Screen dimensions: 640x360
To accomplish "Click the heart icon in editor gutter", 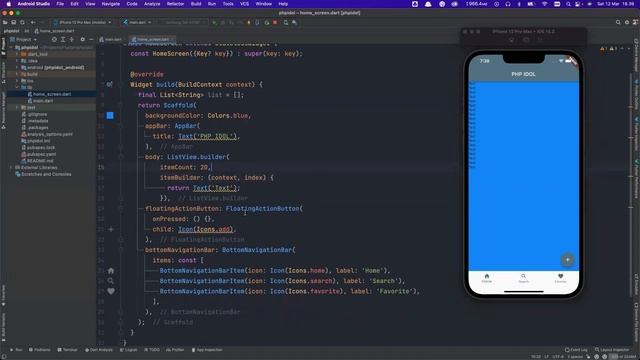I will (111, 291).
